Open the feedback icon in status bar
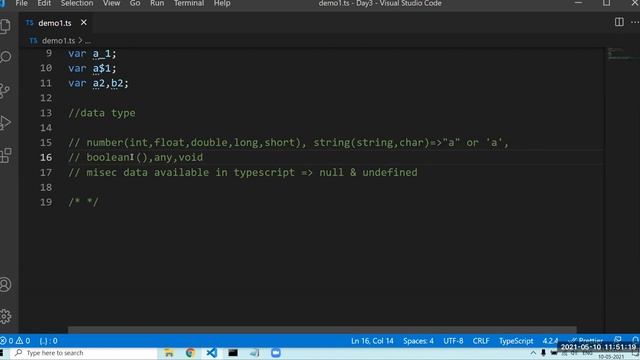This screenshot has width=640, height=360. [618, 340]
